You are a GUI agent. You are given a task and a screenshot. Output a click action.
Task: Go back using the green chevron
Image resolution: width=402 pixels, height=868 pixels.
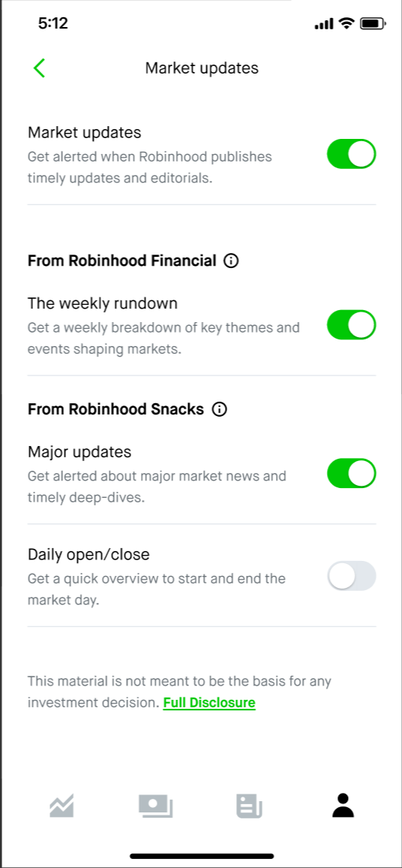(39, 68)
